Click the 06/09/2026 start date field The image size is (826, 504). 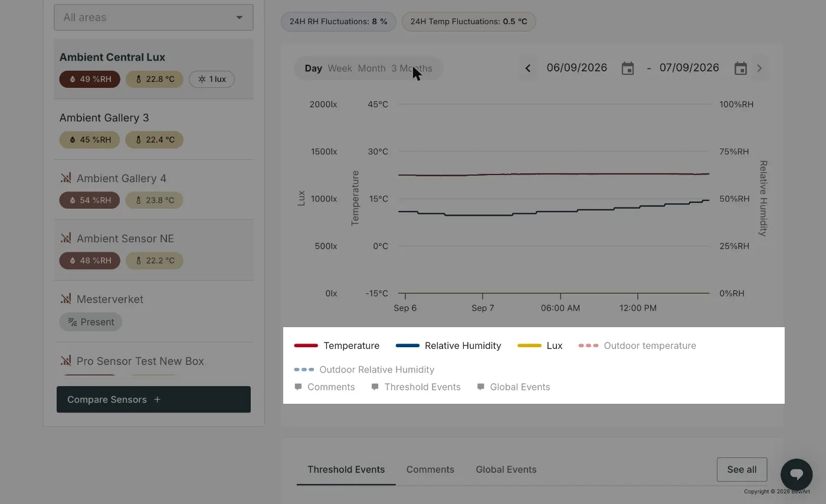tap(576, 68)
